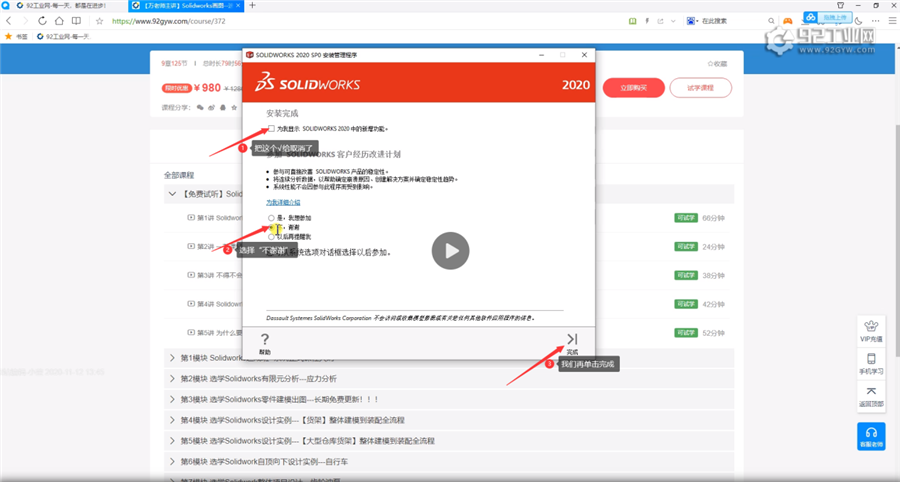Click 可试学 badge on the 52分钟 lesson
The height and width of the screenshot is (482, 900).
pyautogui.click(x=685, y=333)
